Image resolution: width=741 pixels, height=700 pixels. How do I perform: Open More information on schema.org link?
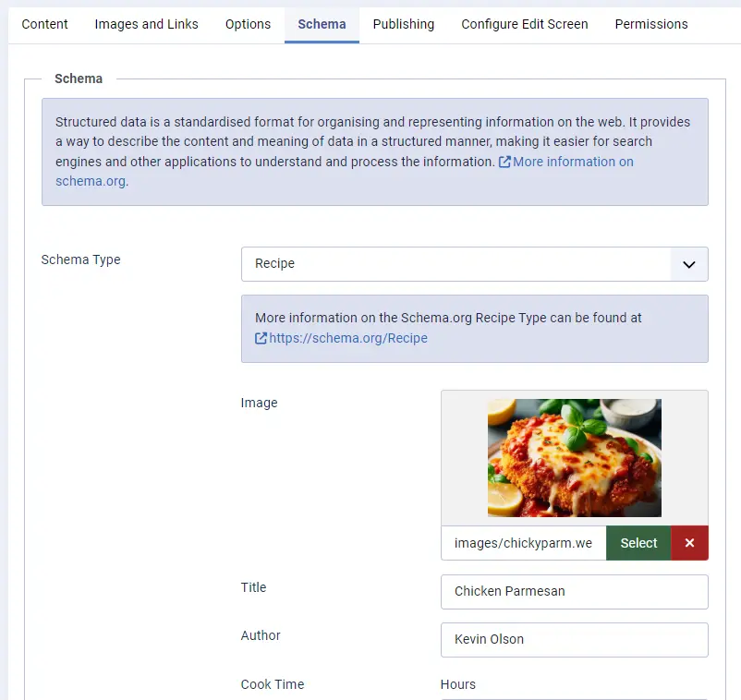[x=573, y=162]
